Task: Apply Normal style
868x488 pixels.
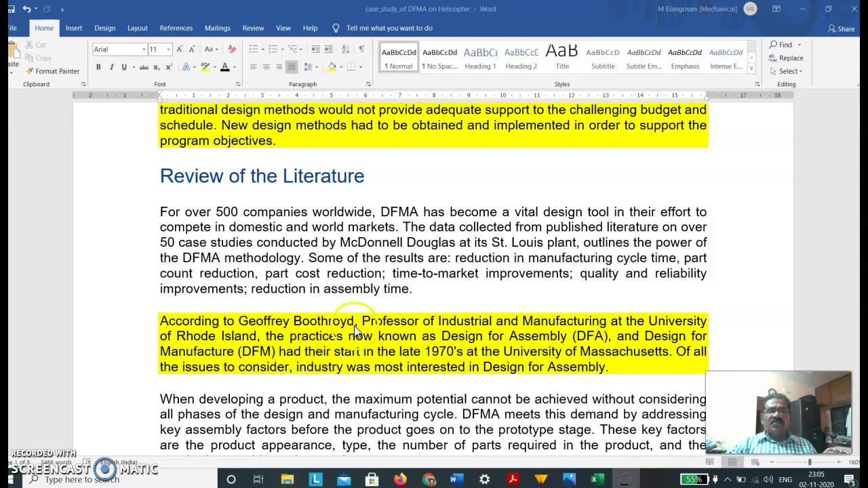Action: [x=399, y=58]
